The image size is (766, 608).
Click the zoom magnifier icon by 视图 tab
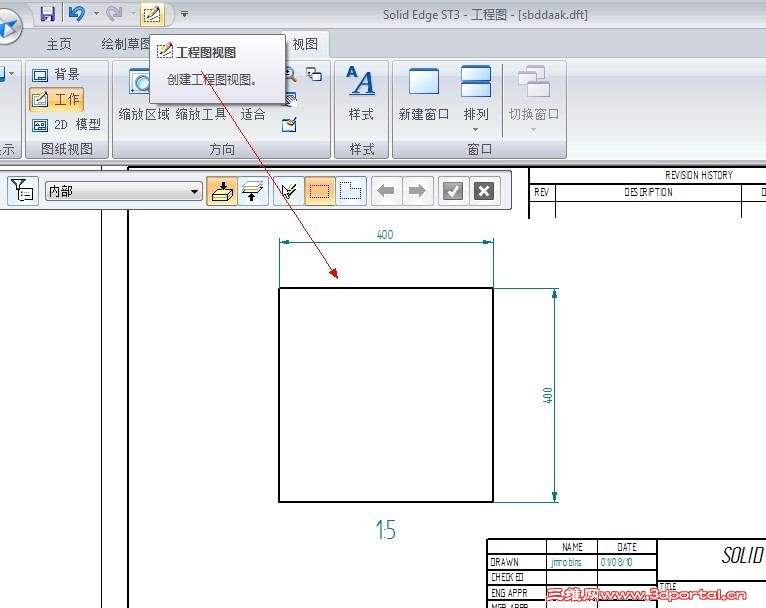[x=290, y=74]
